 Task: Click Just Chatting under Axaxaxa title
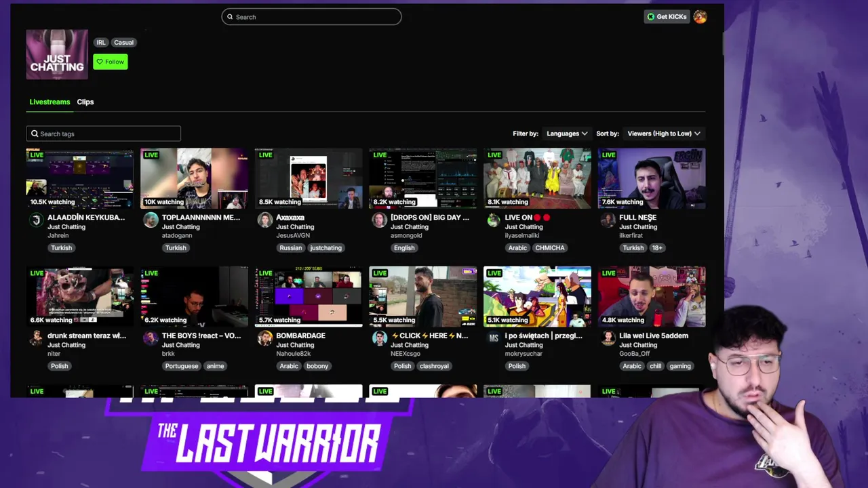pyautogui.click(x=295, y=227)
